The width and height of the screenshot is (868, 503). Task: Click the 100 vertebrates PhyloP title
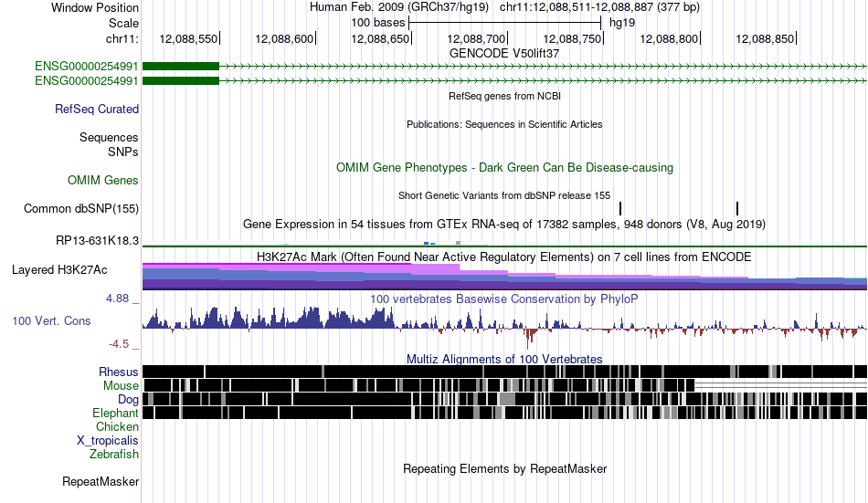pyautogui.click(x=504, y=299)
